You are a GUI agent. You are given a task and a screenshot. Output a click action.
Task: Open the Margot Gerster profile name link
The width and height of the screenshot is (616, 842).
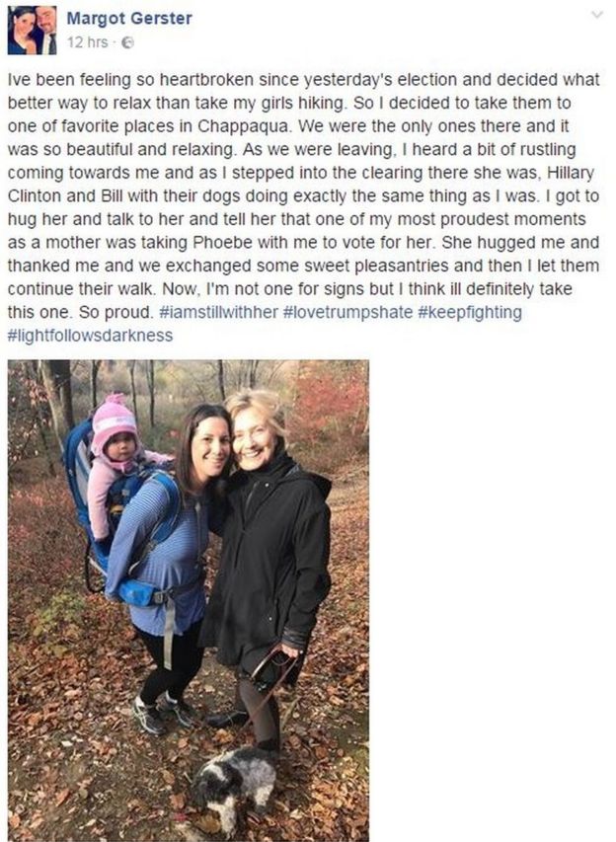129,18
